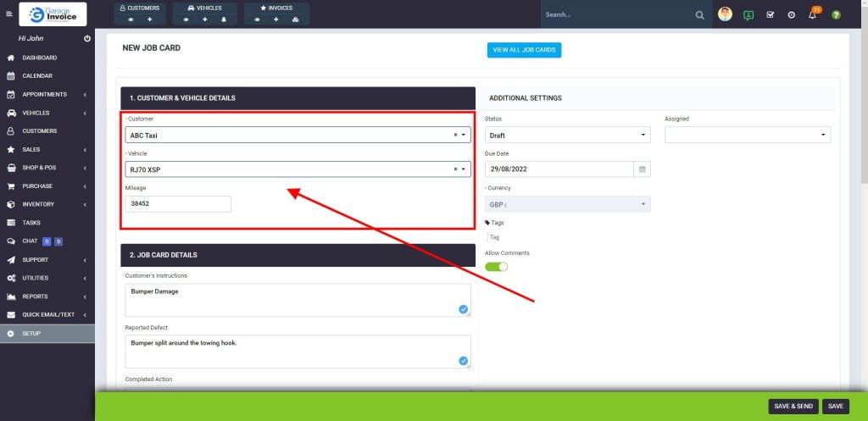This screenshot has width=868, height=421.
Task: Click the checkmark on Reported Defect field
Action: click(x=464, y=361)
